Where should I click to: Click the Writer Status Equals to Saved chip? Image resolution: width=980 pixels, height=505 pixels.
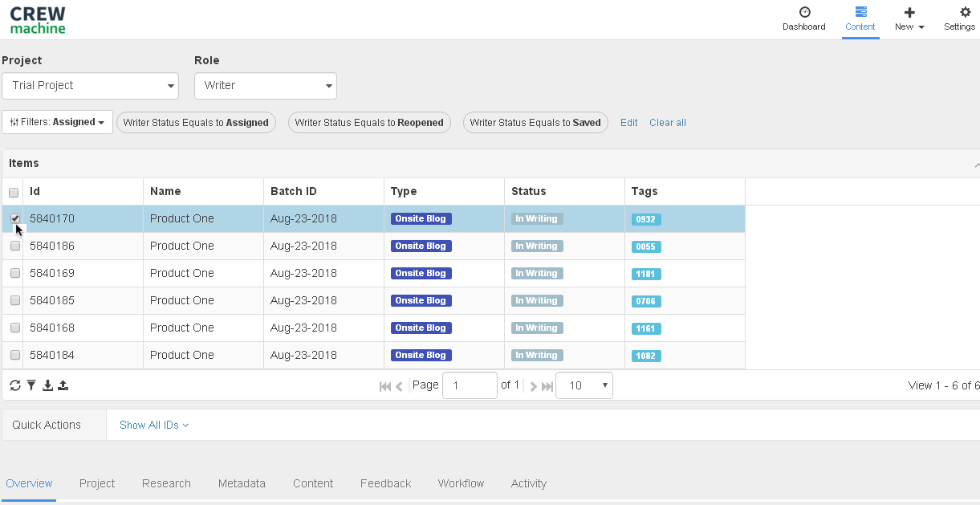click(535, 123)
